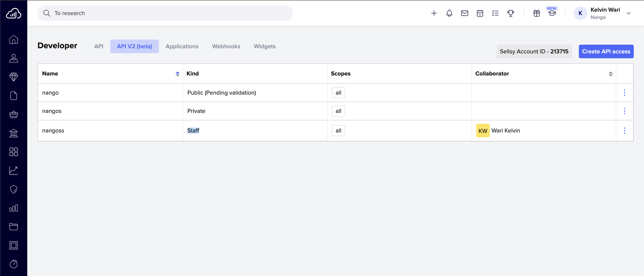This screenshot has height=276, width=644.
Task: Open the trophy icon in header
Action: (x=510, y=13)
